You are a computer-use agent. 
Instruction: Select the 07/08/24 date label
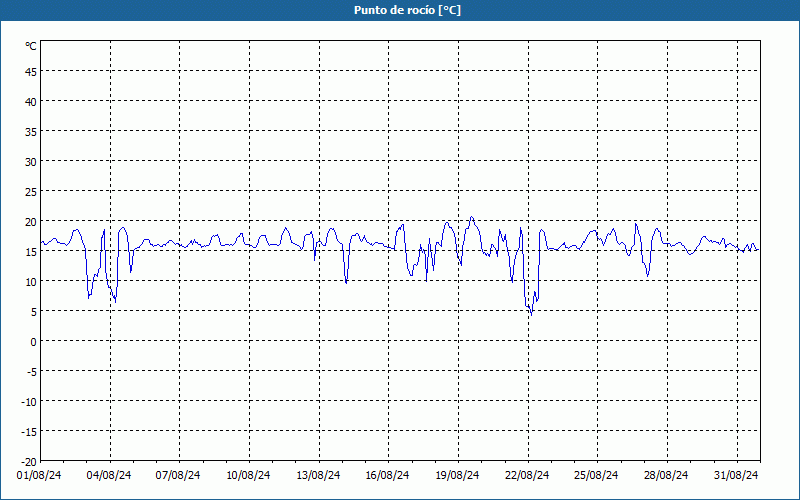178,475
